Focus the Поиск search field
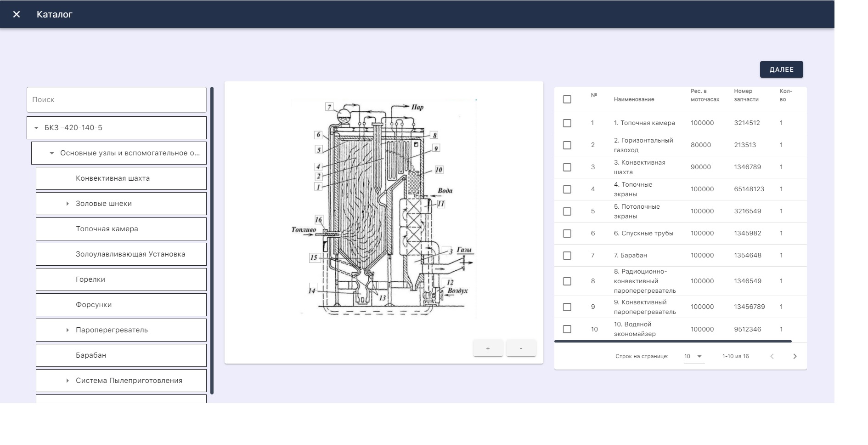This screenshot has height=445, width=868. click(x=117, y=100)
